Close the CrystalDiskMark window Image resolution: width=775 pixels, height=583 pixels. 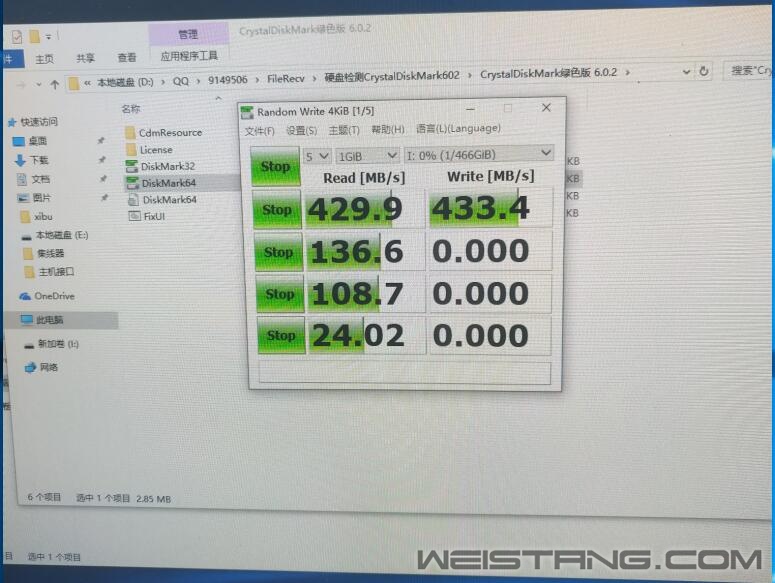point(546,108)
